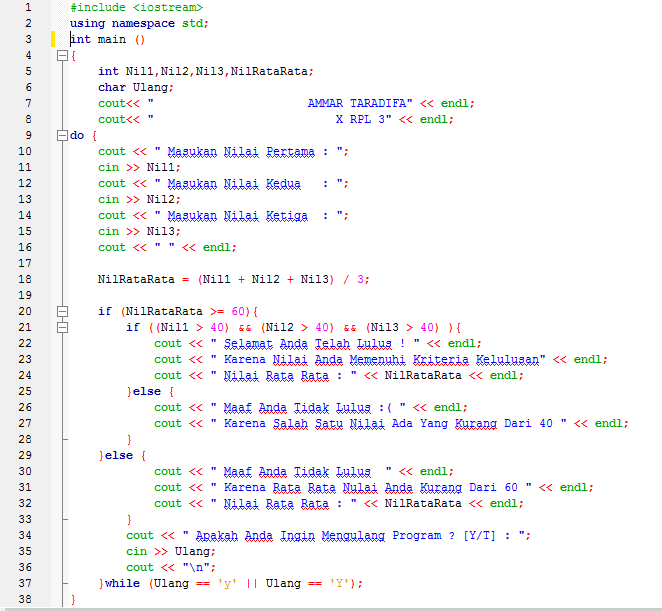Collapse the do loop fold marker at line 9
The width and height of the screenshot is (662, 611).
coord(62,136)
